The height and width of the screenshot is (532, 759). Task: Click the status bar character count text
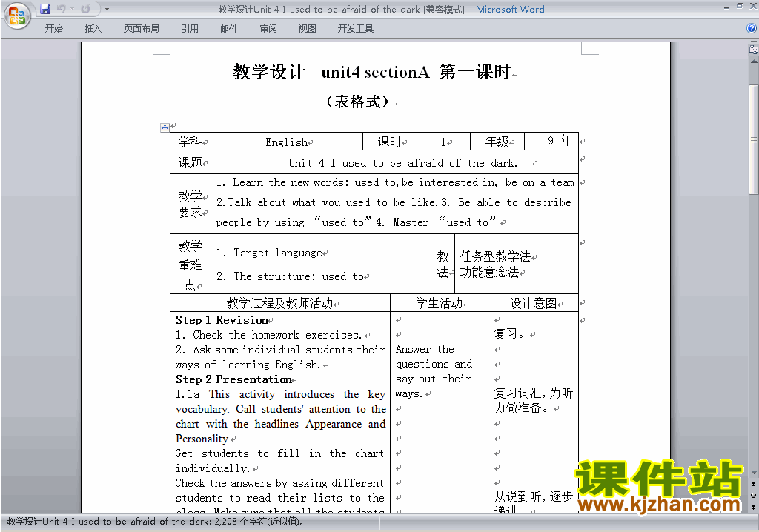pos(156,522)
